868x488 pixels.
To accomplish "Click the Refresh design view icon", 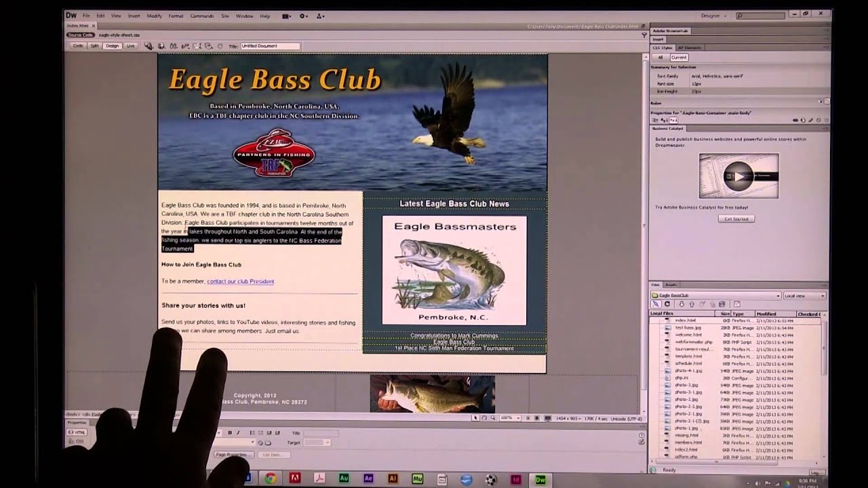I will point(220,46).
